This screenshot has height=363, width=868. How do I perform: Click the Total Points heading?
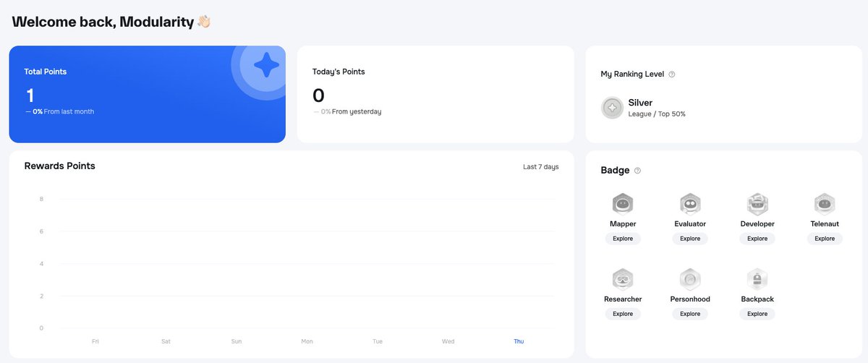click(46, 72)
